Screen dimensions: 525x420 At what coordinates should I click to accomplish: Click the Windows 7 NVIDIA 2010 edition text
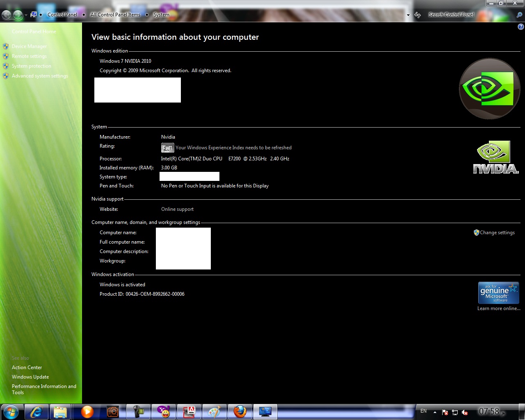(x=126, y=61)
